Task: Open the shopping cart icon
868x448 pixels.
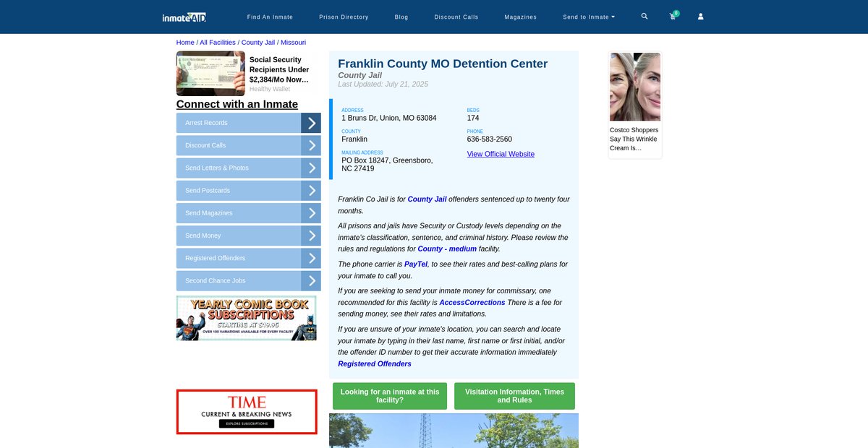Action: (673, 16)
